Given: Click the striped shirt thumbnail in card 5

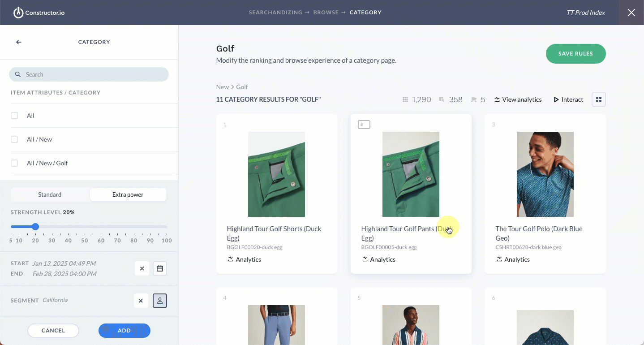Looking at the screenshot, I should pyautogui.click(x=411, y=325).
